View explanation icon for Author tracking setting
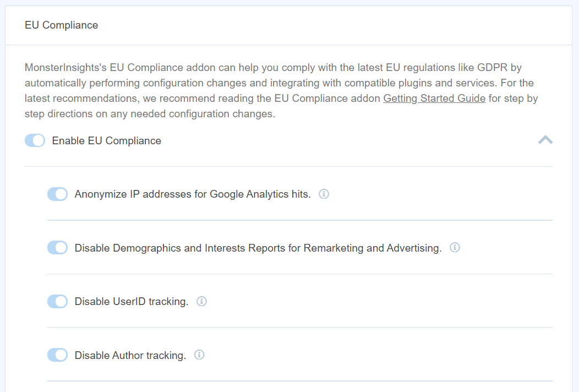Screen dimensions: 579x392 tap(199, 355)
